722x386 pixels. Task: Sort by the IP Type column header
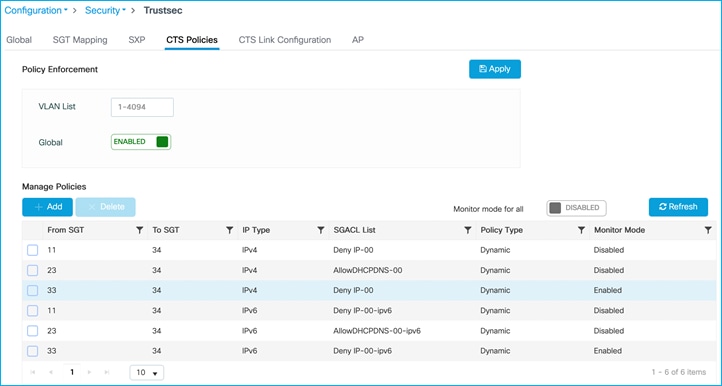[x=256, y=230]
